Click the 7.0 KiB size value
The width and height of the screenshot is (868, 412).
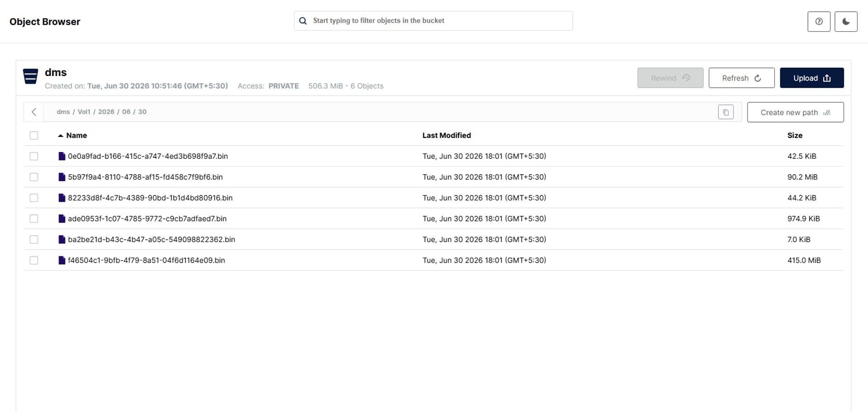coord(799,239)
